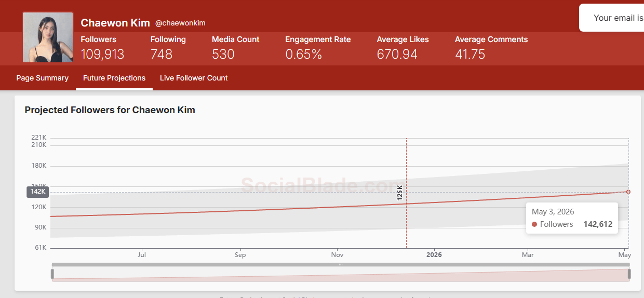This screenshot has width=644, height=298.
Task: Click the May 3, 2026 data point marker
Action: [x=628, y=192]
